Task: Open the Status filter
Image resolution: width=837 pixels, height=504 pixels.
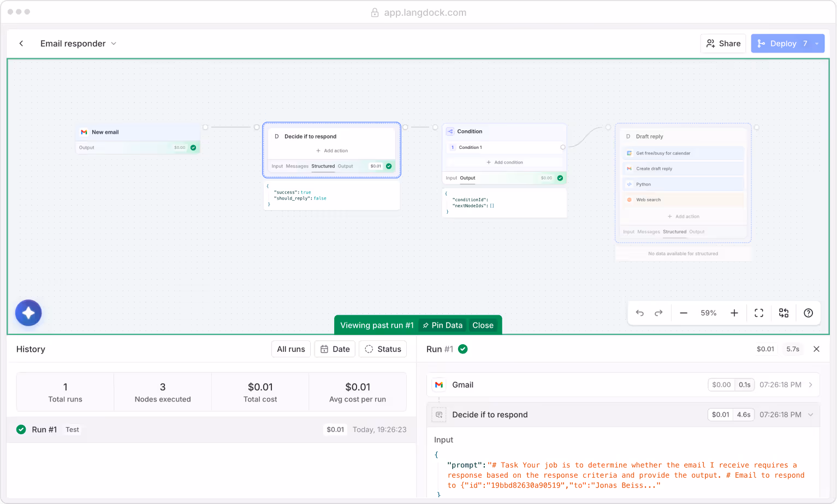Action: (383, 349)
